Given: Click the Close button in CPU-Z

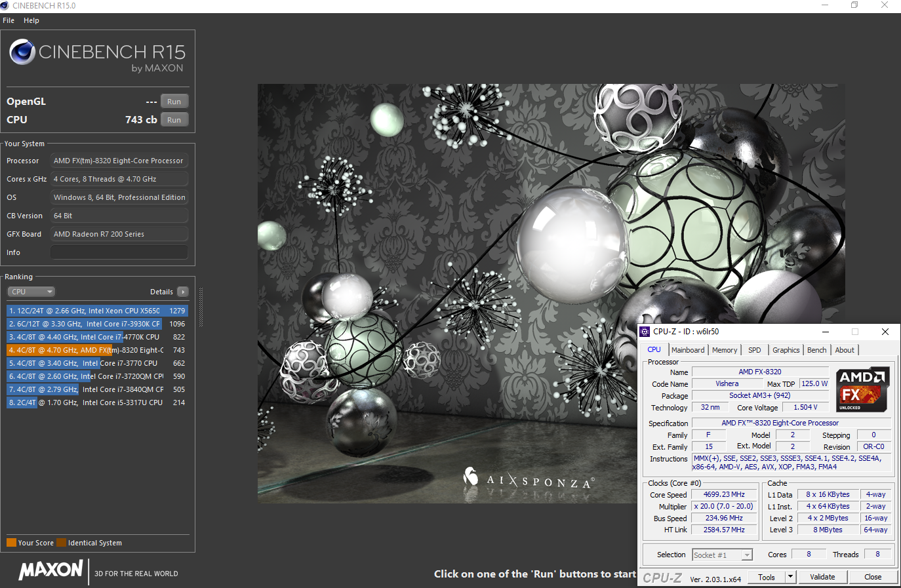Looking at the screenshot, I should 873,577.
